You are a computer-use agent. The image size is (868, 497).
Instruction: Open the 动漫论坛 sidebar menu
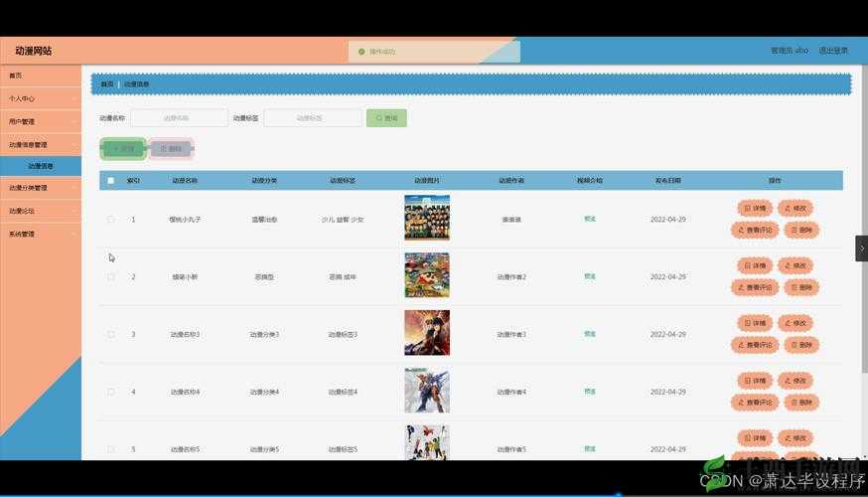41,211
